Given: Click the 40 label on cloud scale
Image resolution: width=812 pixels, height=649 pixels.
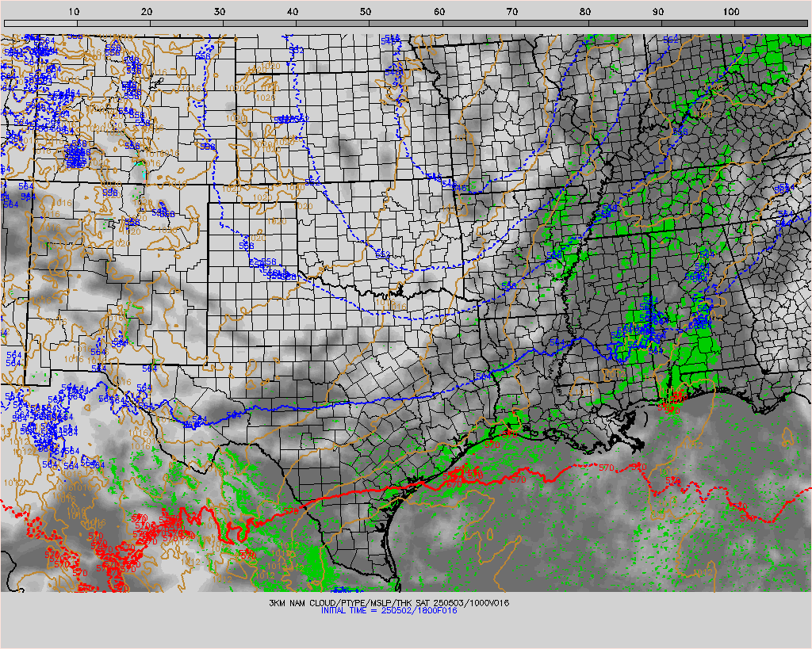Looking at the screenshot, I should click(293, 11).
